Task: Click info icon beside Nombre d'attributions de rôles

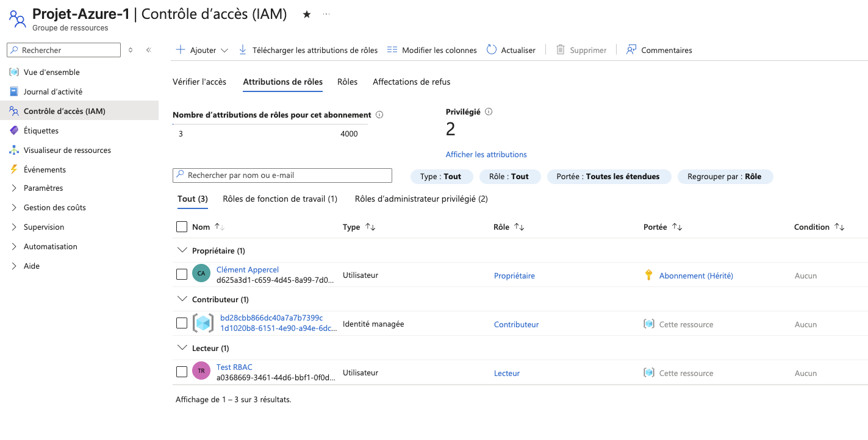Action: pyautogui.click(x=379, y=115)
